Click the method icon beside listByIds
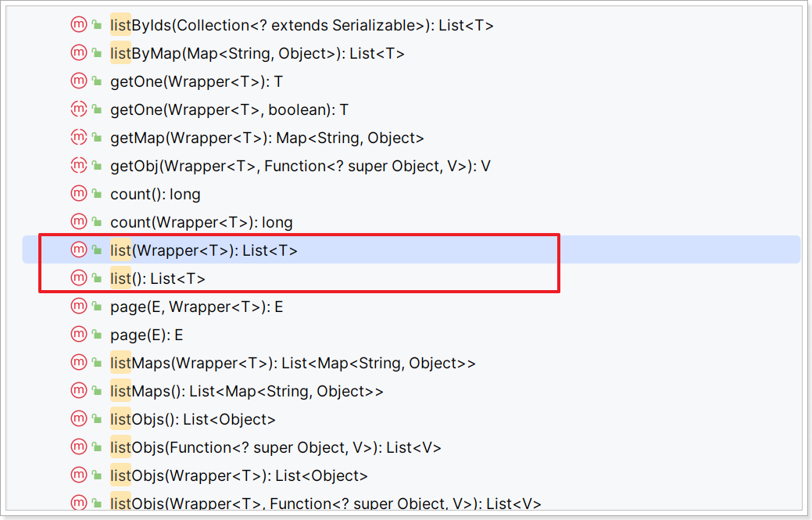812x520 pixels. (x=79, y=24)
